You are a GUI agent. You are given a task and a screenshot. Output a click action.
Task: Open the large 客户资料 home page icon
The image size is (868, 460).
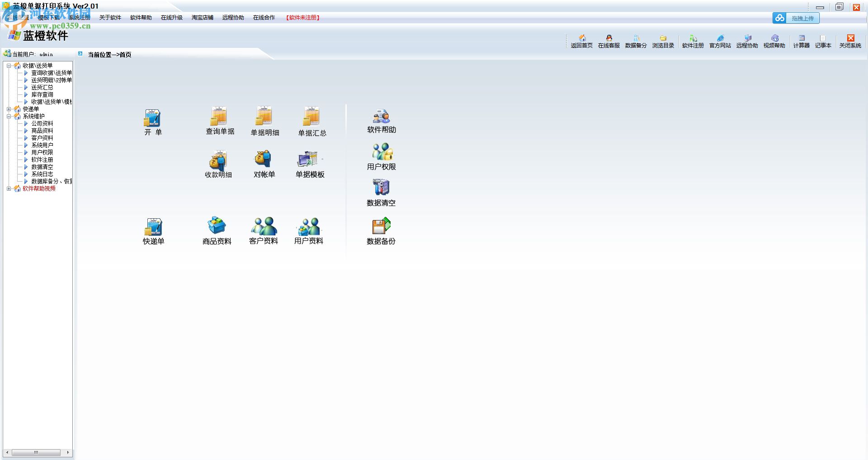[x=264, y=231]
